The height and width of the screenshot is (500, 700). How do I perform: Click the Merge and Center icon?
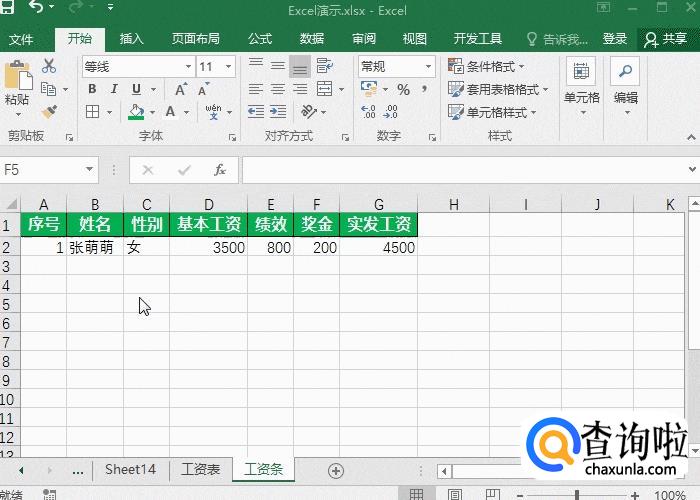[x=325, y=89]
